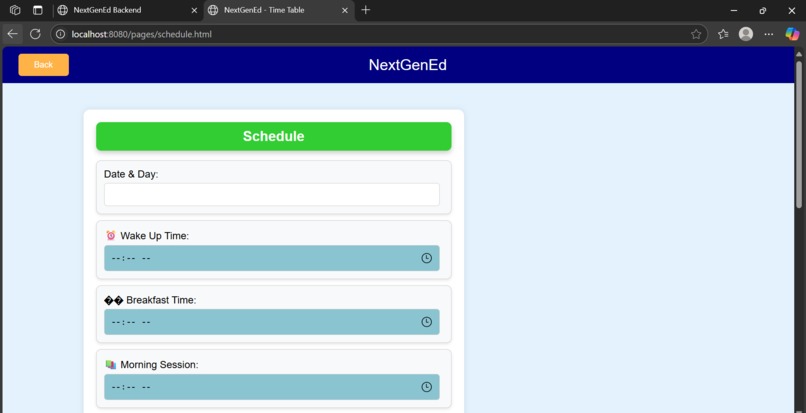806x413 pixels.
Task: Click the address bar URL
Action: pos(141,34)
